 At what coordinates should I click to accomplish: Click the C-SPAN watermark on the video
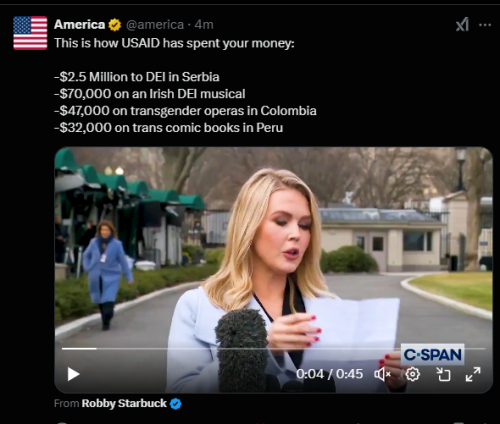[432, 354]
